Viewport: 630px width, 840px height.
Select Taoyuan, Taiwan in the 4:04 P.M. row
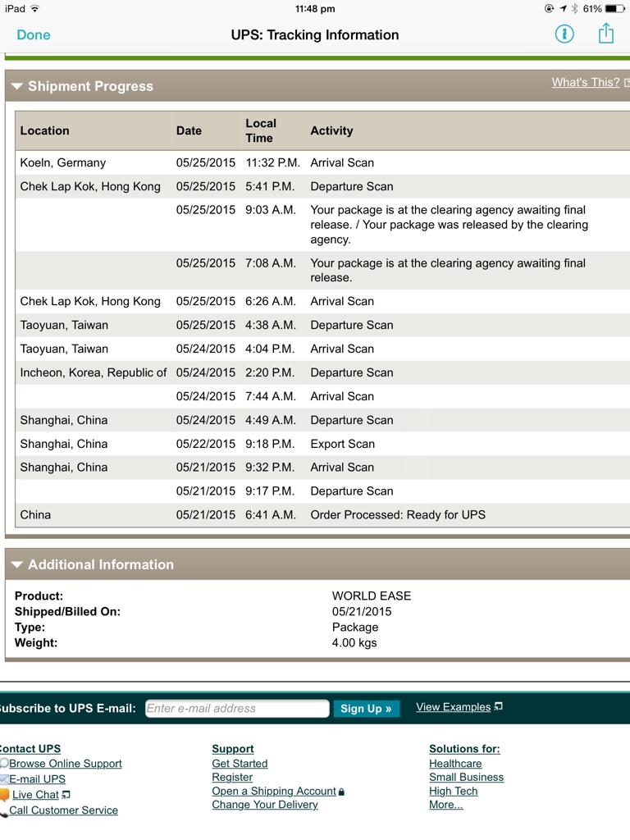tap(64, 349)
